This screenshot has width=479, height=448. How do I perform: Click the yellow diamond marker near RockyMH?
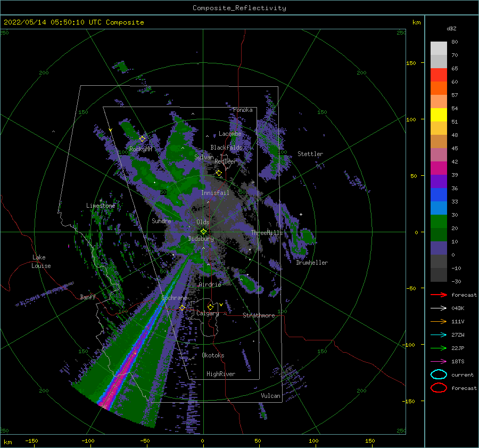click(142, 139)
